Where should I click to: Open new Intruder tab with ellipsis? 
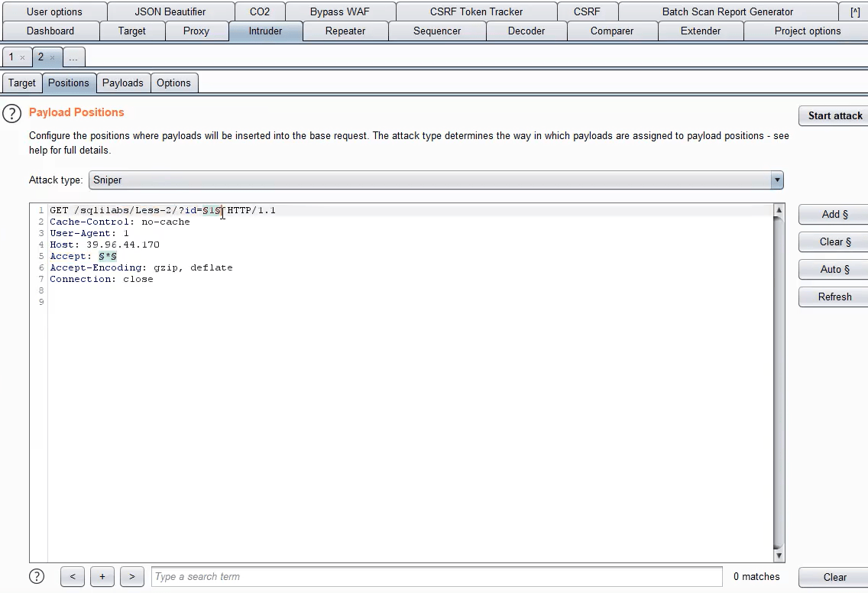pyautogui.click(x=73, y=57)
